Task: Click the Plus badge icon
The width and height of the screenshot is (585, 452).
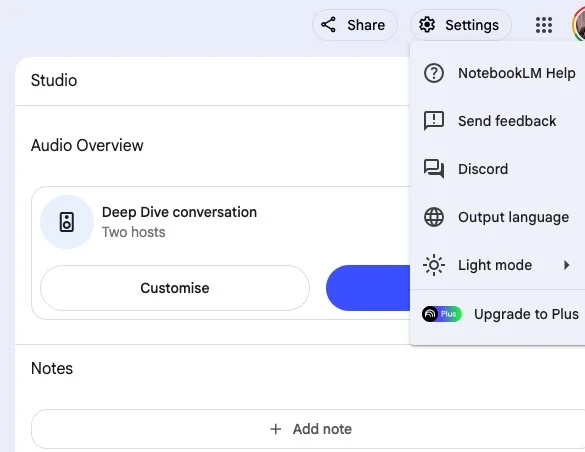Action: [x=442, y=314]
